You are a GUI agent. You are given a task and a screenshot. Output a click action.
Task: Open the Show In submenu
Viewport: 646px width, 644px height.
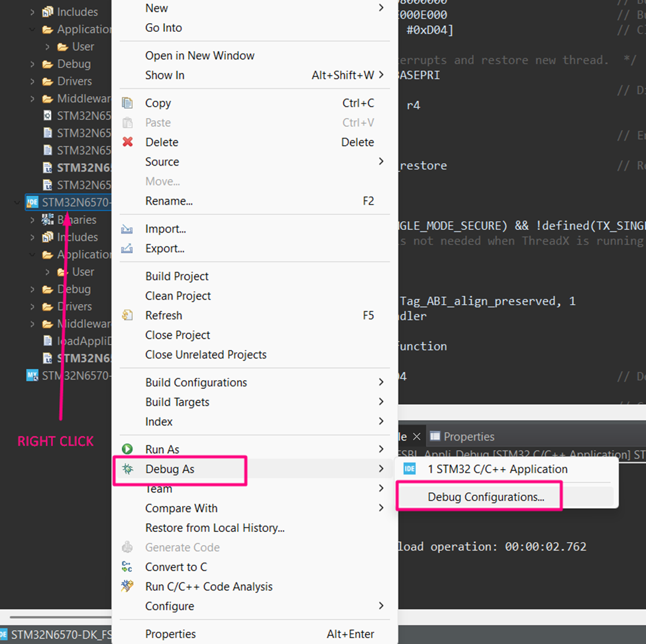click(x=254, y=75)
